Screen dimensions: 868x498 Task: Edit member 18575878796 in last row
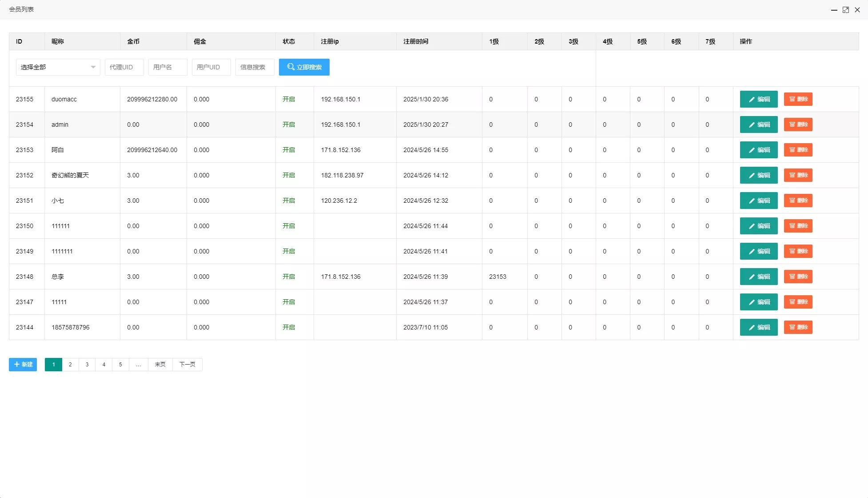(x=758, y=327)
